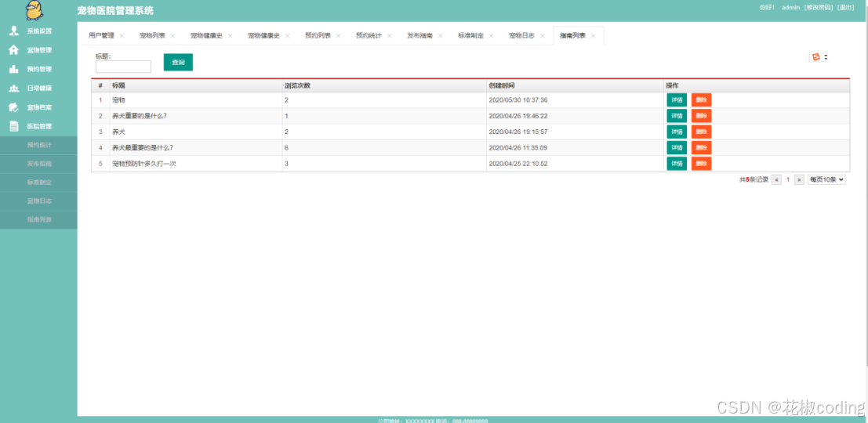868x423 pixels.
Task: Click page number 1 in pagination
Action: (x=788, y=179)
